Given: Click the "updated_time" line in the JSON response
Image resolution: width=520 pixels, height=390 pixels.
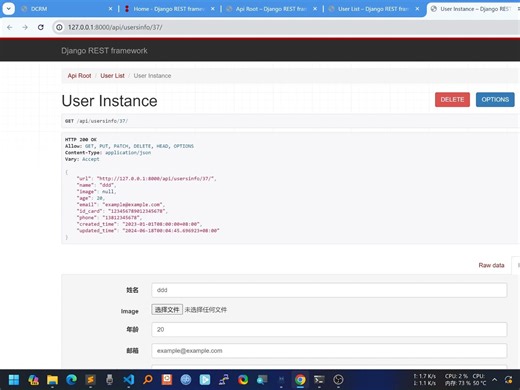Looking at the screenshot, I should coord(148,231).
